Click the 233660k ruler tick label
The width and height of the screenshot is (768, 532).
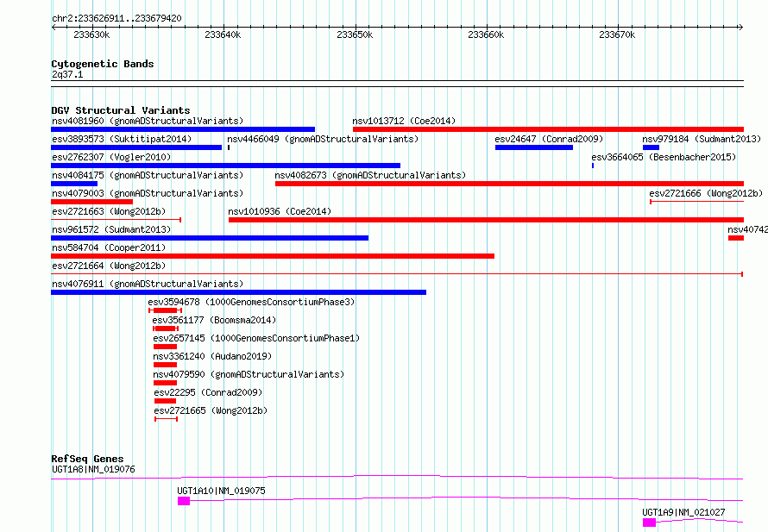coord(486,35)
